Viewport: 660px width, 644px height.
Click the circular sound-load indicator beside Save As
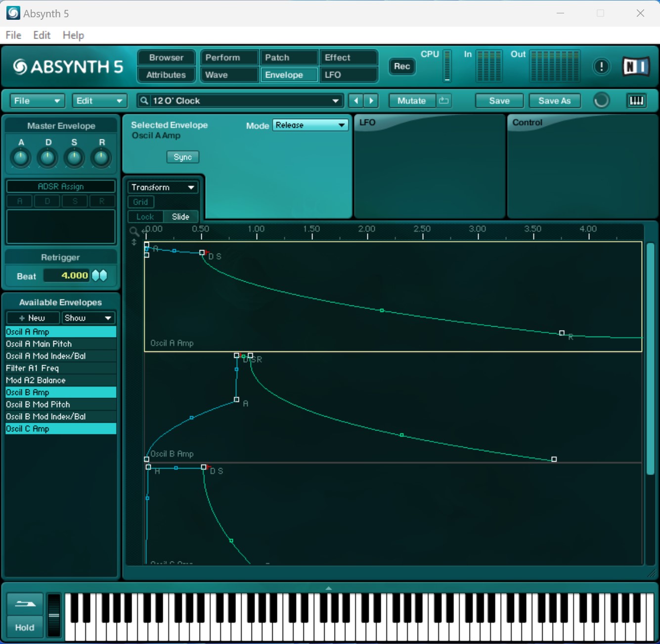click(x=601, y=101)
